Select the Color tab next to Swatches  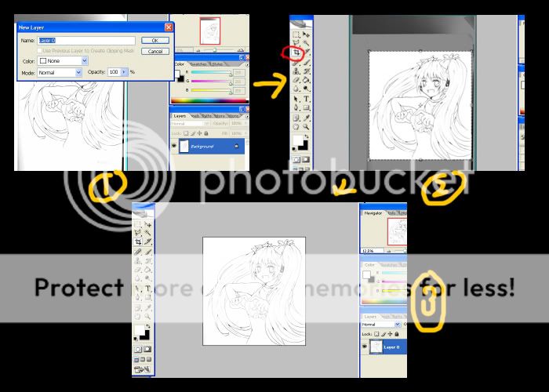point(180,64)
